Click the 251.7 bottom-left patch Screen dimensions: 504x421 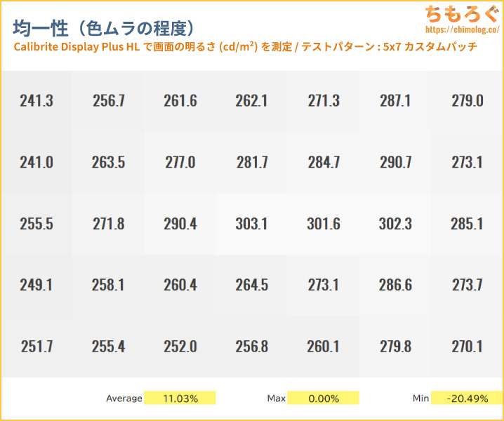[37, 347]
